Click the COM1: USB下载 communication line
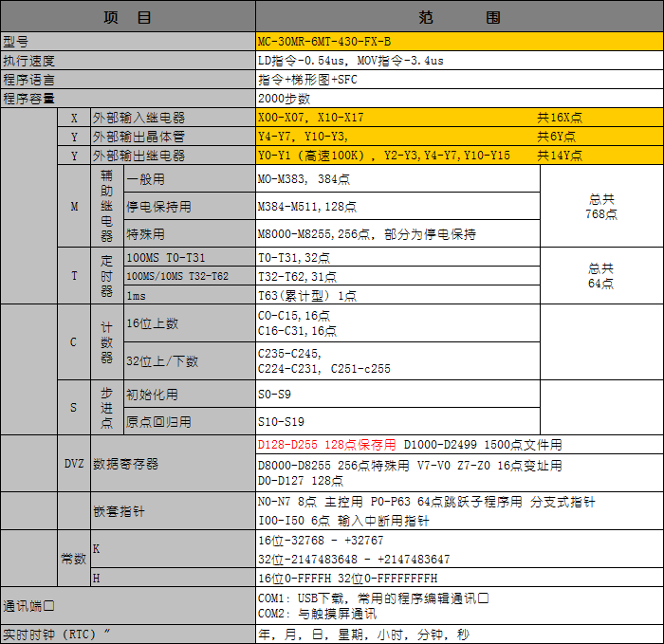 (373, 598)
